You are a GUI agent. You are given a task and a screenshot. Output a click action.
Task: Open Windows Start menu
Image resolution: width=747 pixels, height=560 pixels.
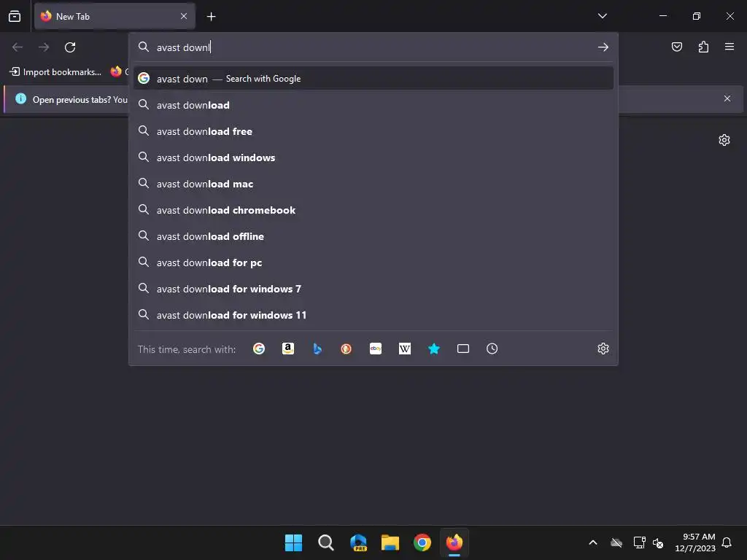coord(293,542)
